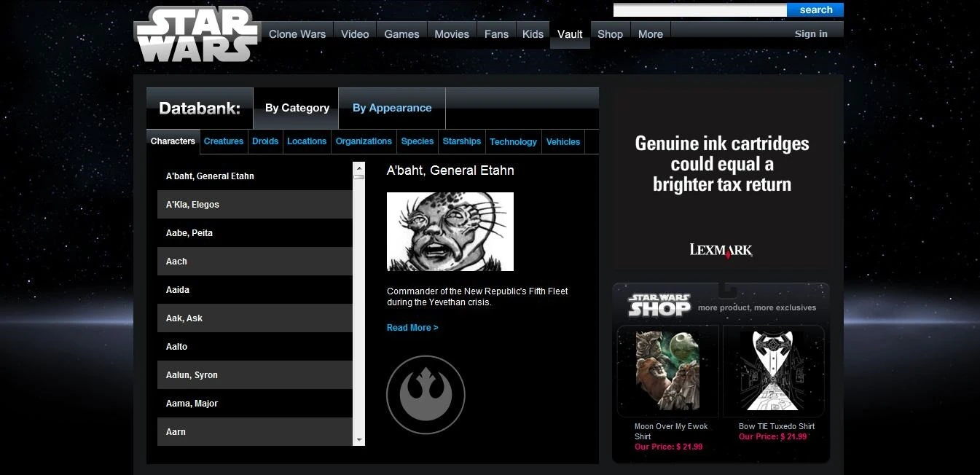Click the Moon Over My Ewok Shirt link
980x475 pixels.
[671, 431]
